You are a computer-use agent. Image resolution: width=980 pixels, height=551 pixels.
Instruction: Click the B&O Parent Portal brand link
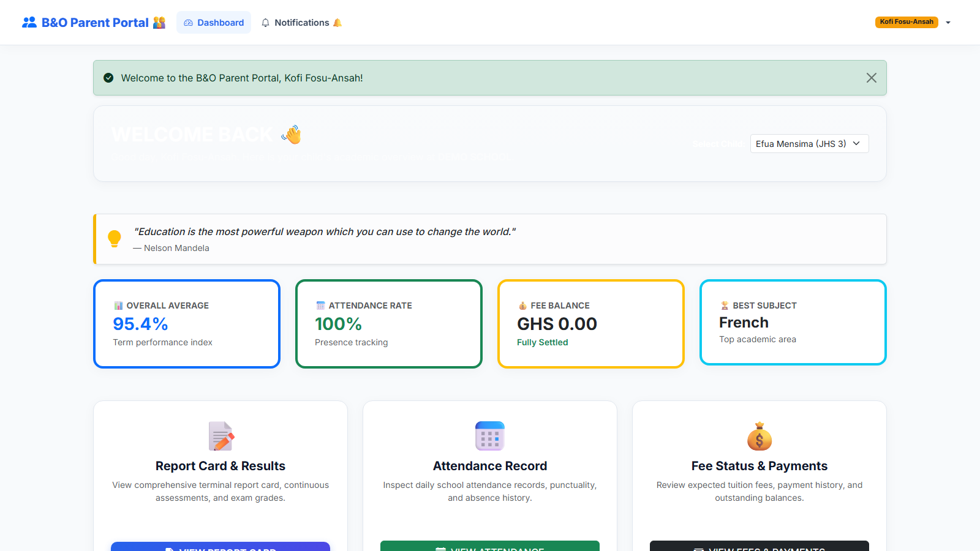coord(94,23)
